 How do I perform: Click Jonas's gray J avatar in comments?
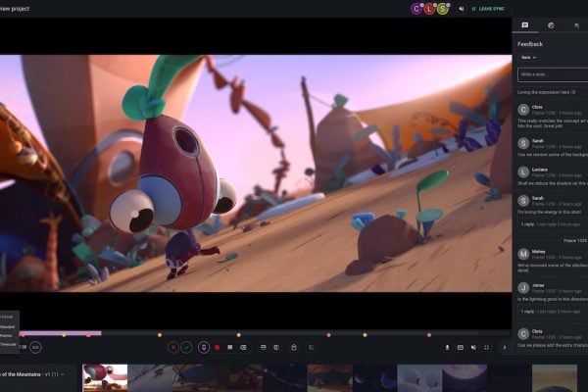pos(523,288)
